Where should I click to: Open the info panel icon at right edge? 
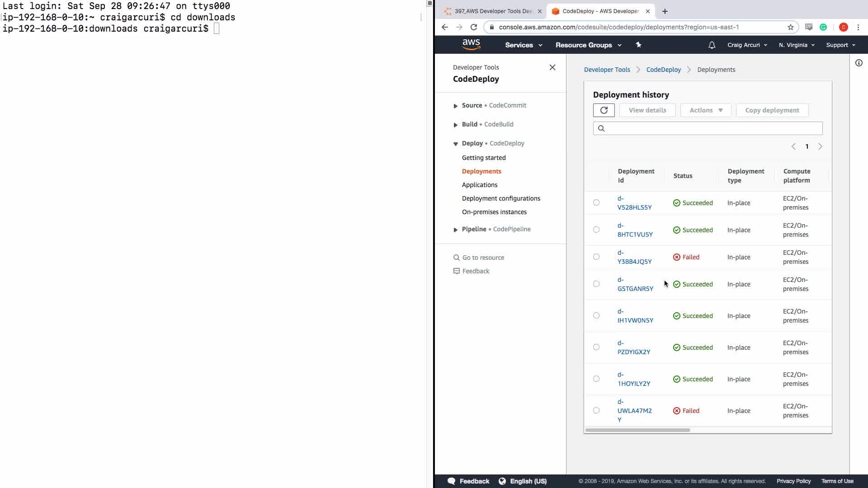click(x=859, y=63)
